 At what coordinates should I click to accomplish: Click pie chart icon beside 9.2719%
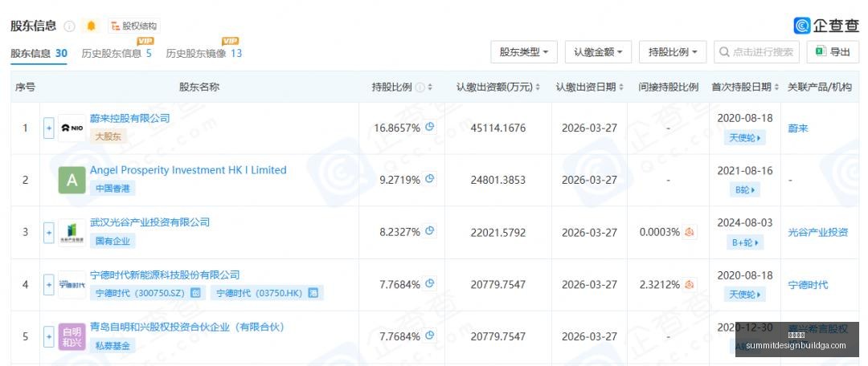tap(429, 179)
